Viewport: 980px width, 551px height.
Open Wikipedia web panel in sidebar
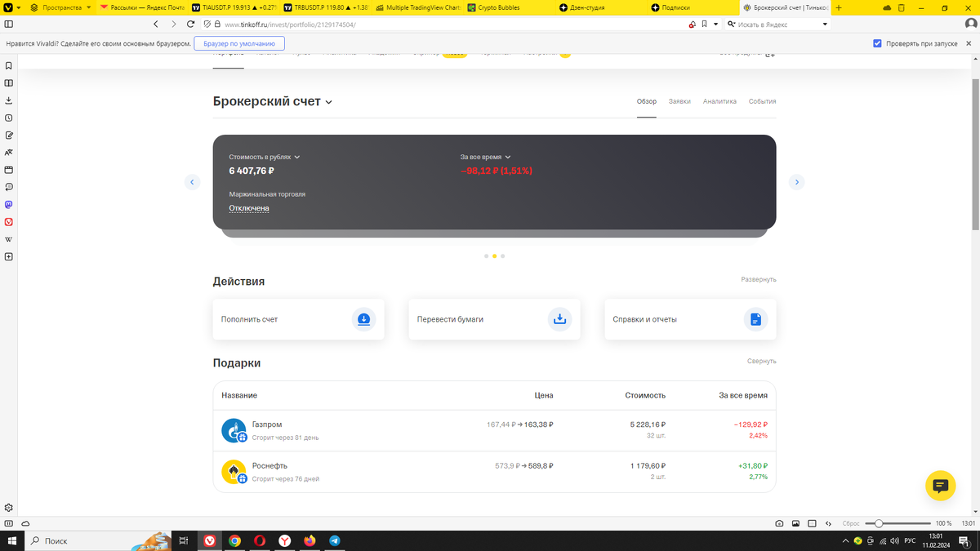(9, 239)
